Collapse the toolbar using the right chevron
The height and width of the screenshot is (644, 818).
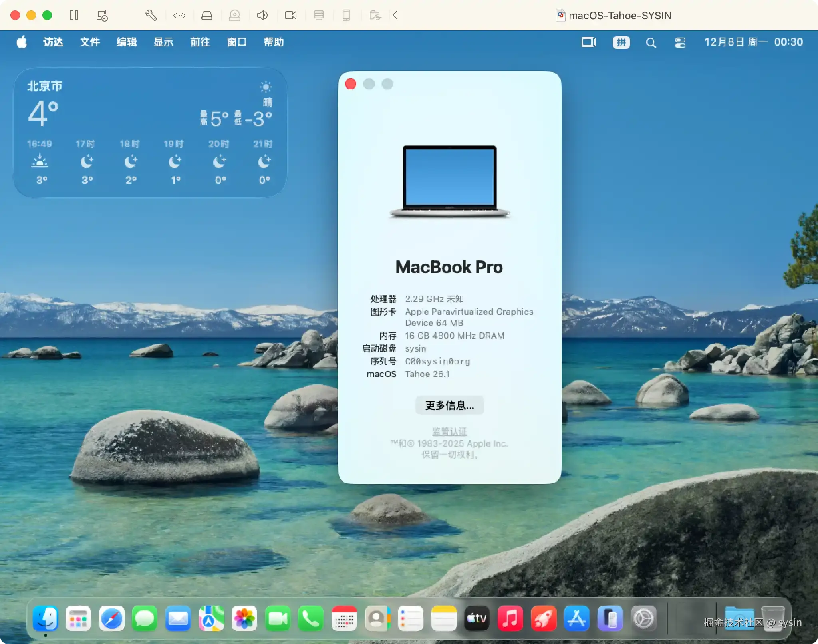[395, 15]
